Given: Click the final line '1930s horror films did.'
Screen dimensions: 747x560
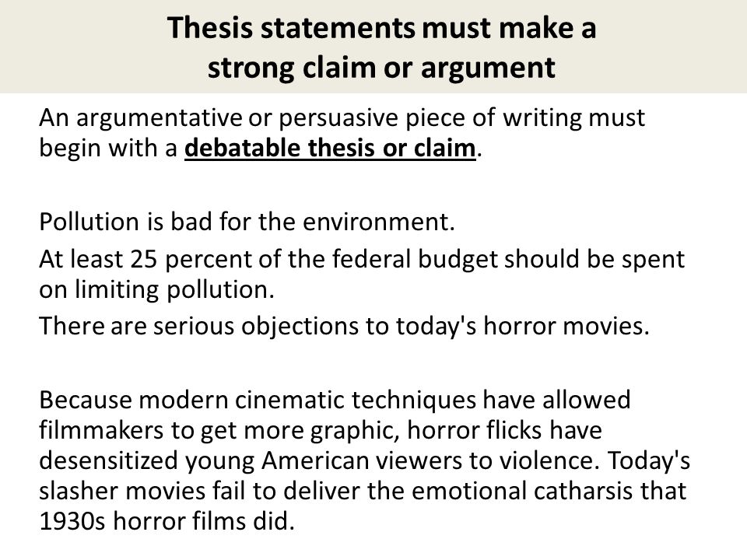Looking at the screenshot, I should click(x=167, y=521).
